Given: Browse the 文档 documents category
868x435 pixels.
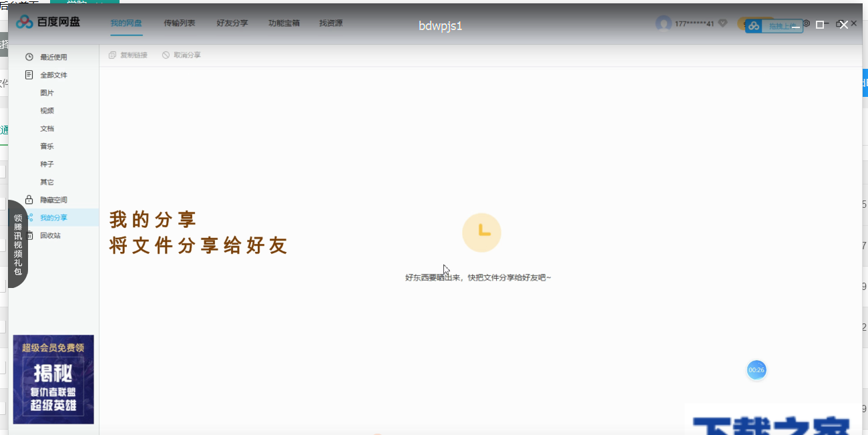Looking at the screenshot, I should (47, 128).
